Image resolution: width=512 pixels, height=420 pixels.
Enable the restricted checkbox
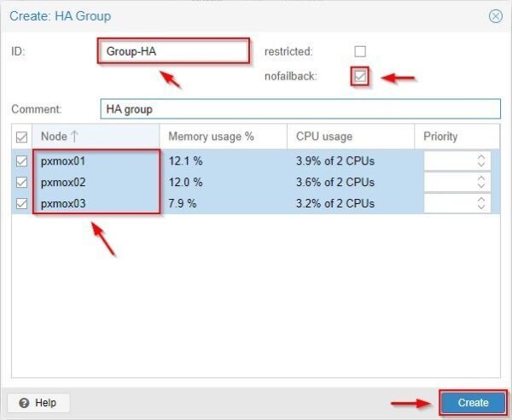(360, 51)
